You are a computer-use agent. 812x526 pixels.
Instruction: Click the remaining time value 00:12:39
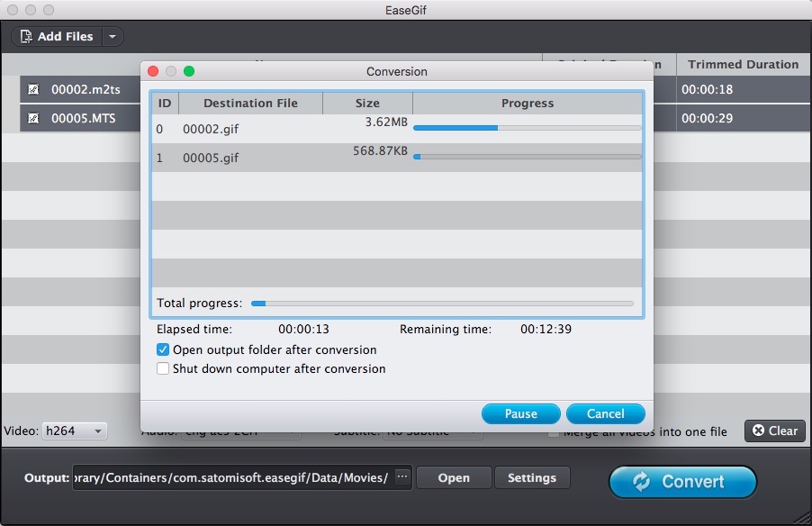[x=546, y=329]
